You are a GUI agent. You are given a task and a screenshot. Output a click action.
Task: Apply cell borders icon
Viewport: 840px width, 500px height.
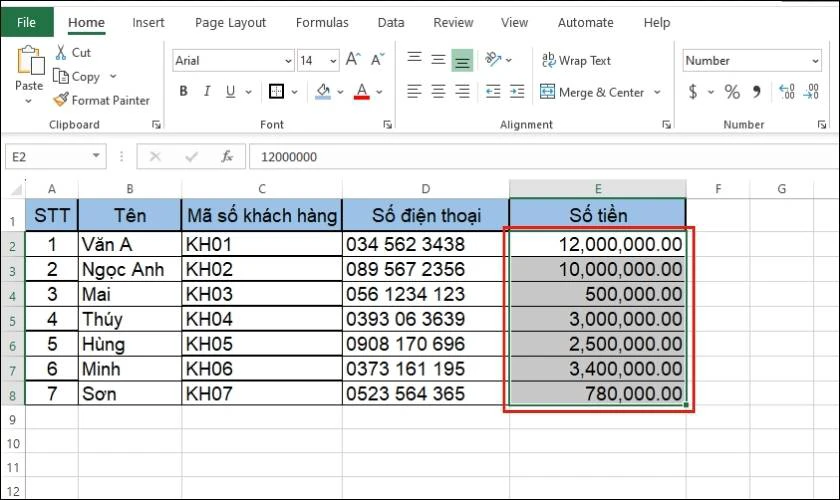(x=276, y=92)
